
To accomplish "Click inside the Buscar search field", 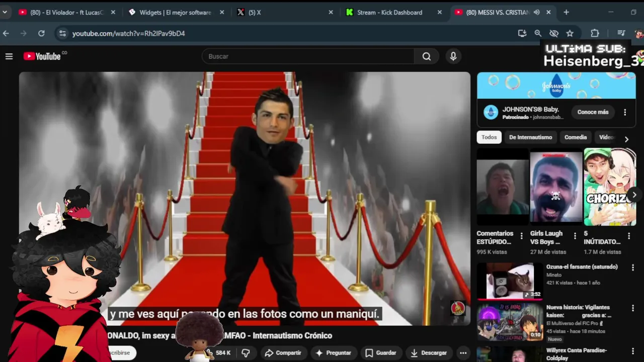I will [308, 56].
